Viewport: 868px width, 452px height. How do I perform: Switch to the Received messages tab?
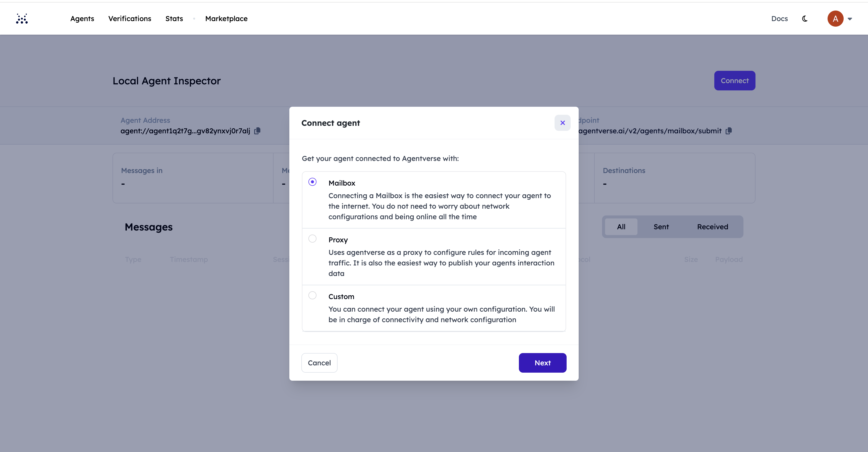point(712,227)
